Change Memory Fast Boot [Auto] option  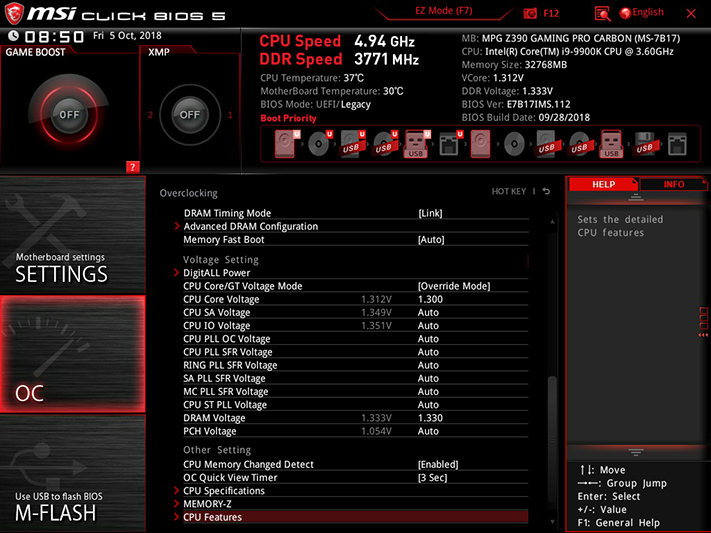pos(431,240)
